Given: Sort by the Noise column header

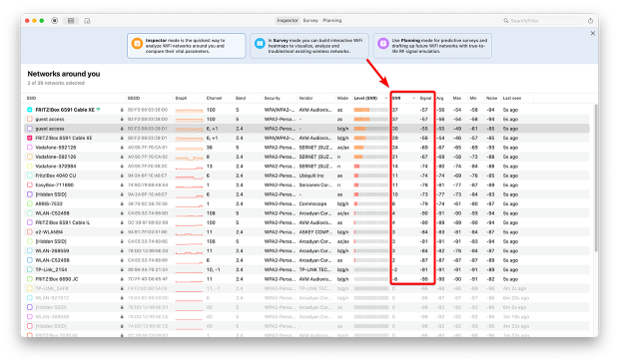Looking at the screenshot, I should point(491,98).
